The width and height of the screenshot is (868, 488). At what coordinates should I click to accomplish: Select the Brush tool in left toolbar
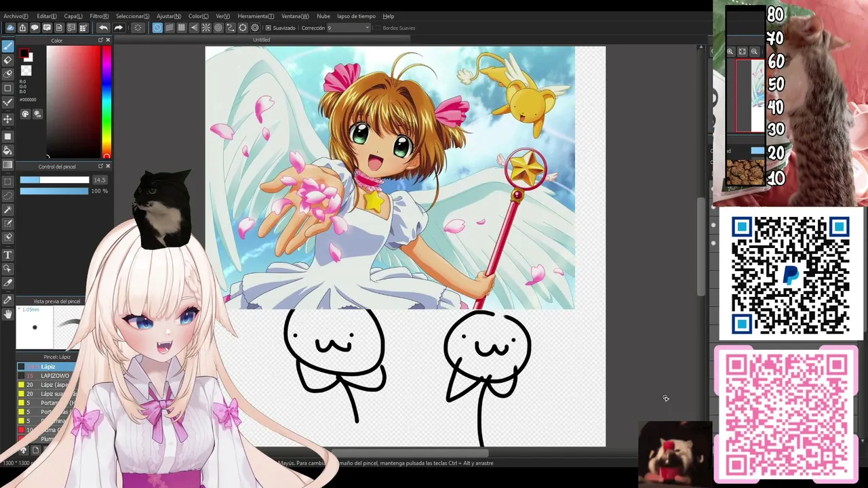[8, 46]
